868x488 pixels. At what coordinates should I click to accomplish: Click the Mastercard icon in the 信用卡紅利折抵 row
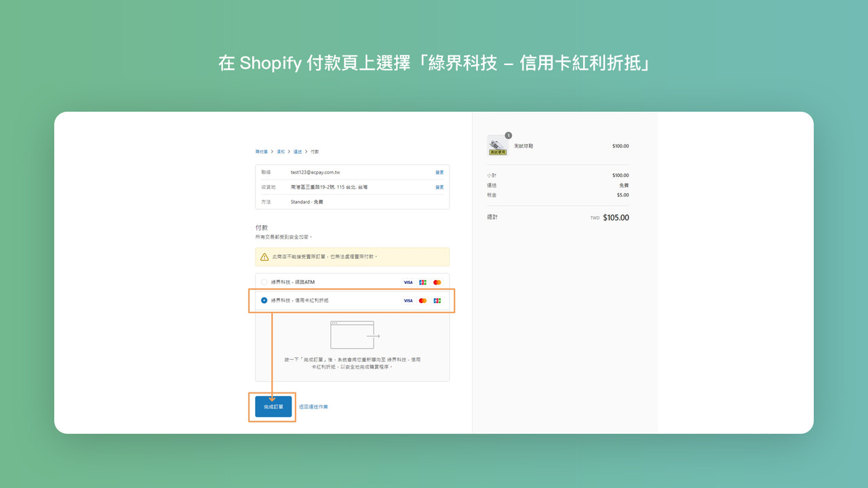[x=422, y=300]
